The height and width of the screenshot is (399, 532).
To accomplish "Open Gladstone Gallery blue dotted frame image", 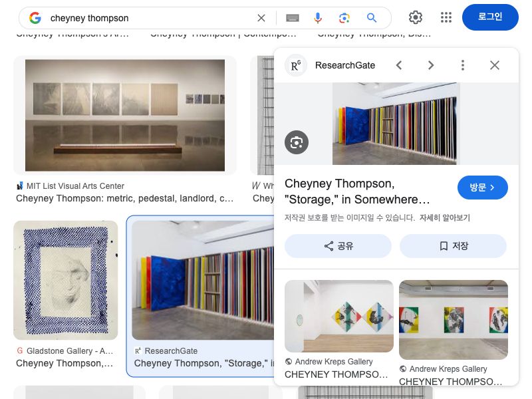I will tap(65, 280).
